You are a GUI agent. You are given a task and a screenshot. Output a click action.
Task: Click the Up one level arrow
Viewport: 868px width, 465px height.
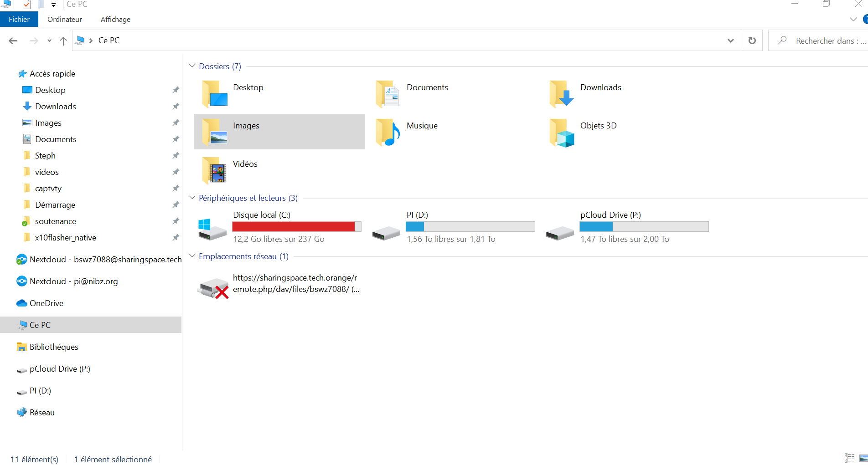63,41
